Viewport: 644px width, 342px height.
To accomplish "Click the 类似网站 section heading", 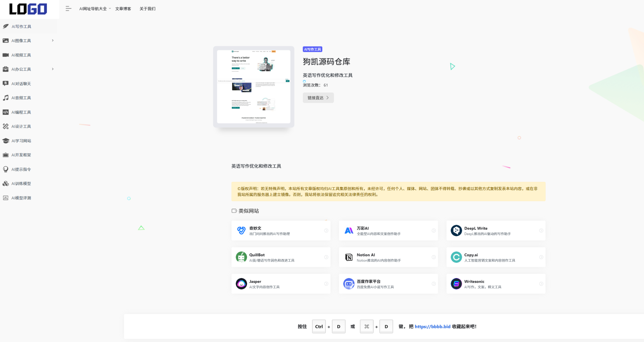I will [x=245, y=211].
